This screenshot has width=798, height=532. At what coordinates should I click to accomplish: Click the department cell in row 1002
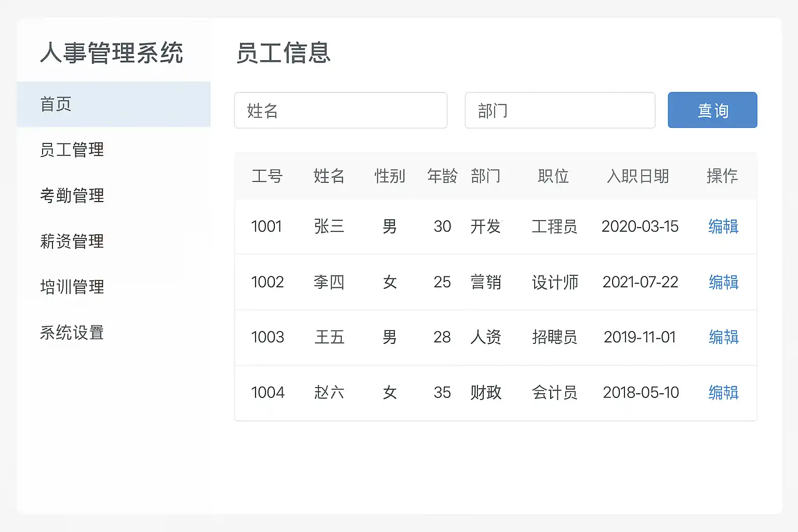486,282
